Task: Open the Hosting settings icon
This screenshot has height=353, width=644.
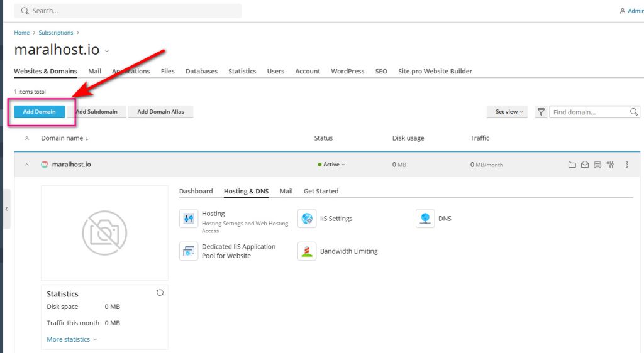Action: 189,219
